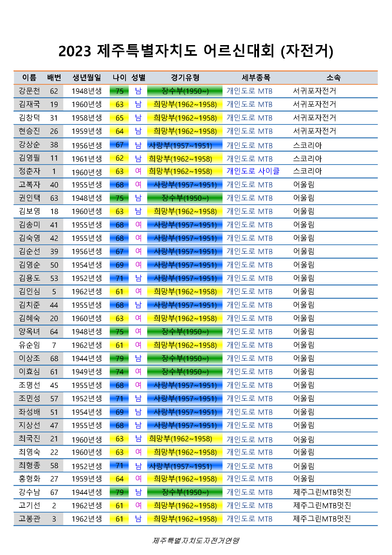Select the name cell 지상선
392x555 pixels.
pos(29,425)
